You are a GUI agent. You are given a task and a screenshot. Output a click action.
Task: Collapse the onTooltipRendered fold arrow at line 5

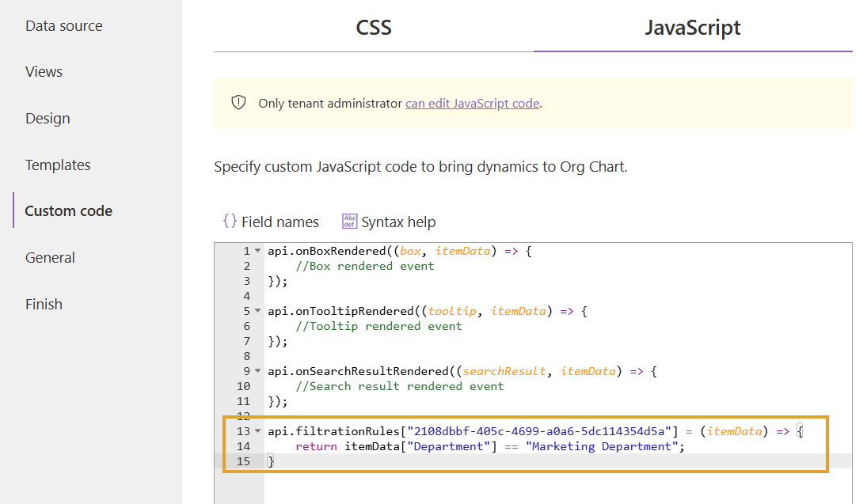pos(257,311)
